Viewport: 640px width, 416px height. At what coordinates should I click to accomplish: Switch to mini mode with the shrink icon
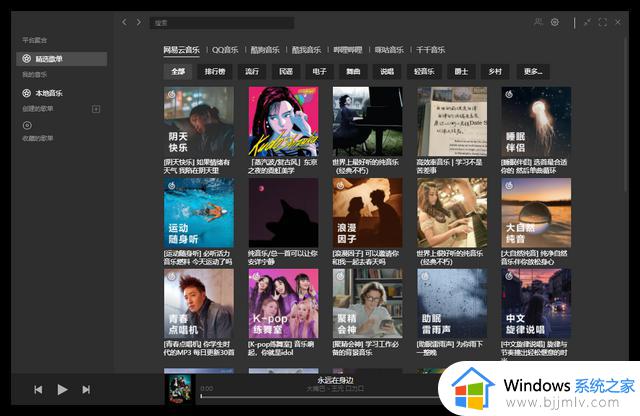[587, 22]
